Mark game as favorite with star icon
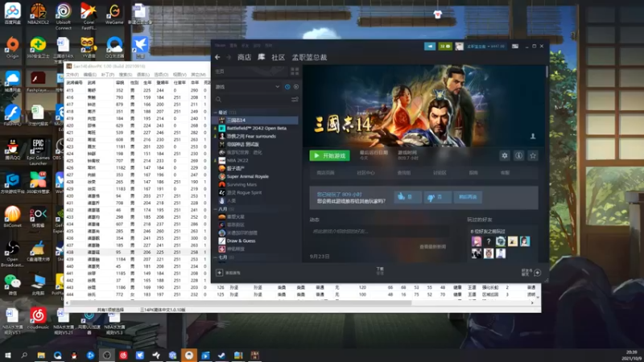This screenshot has height=362, width=644. point(533,155)
